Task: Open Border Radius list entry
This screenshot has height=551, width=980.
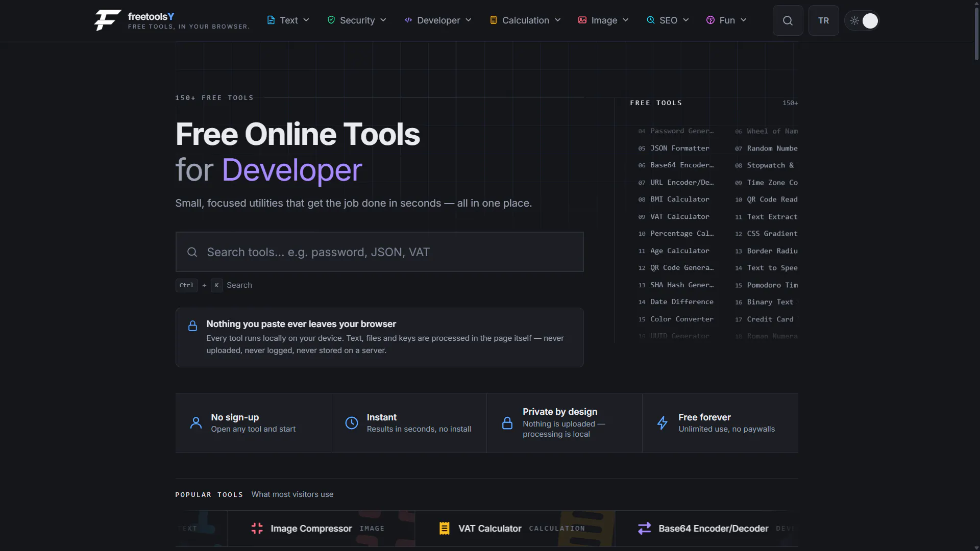Action: pyautogui.click(x=767, y=251)
